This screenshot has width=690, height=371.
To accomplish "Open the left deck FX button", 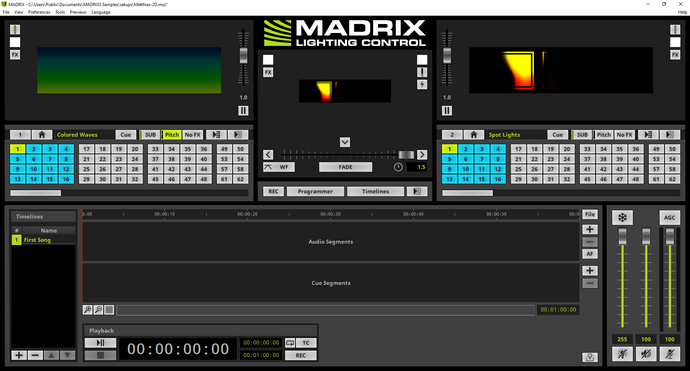I will coord(15,55).
